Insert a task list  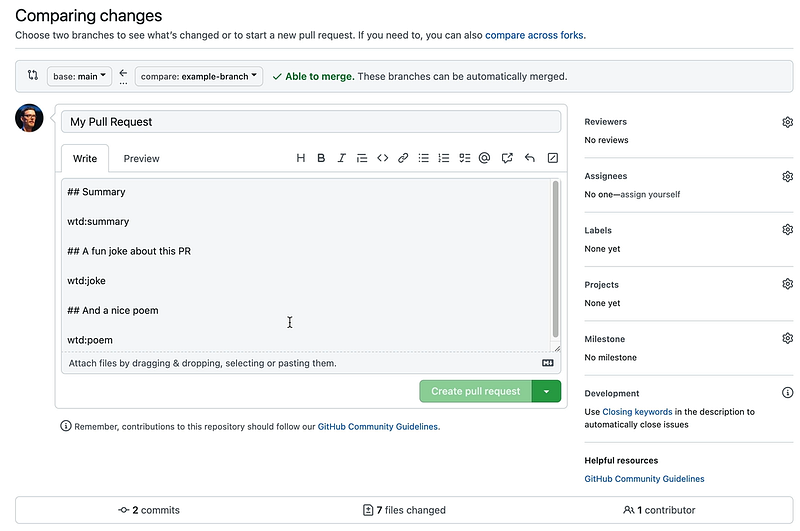[x=464, y=158]
